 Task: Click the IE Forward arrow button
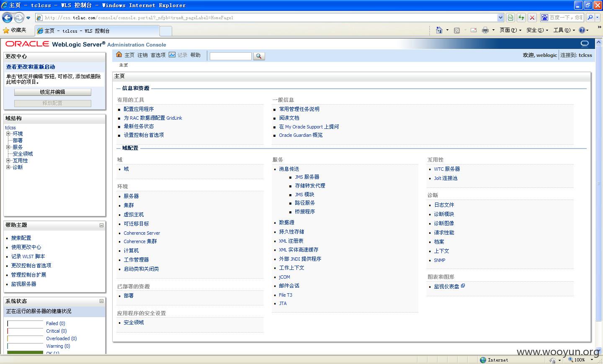click(19, 18)
